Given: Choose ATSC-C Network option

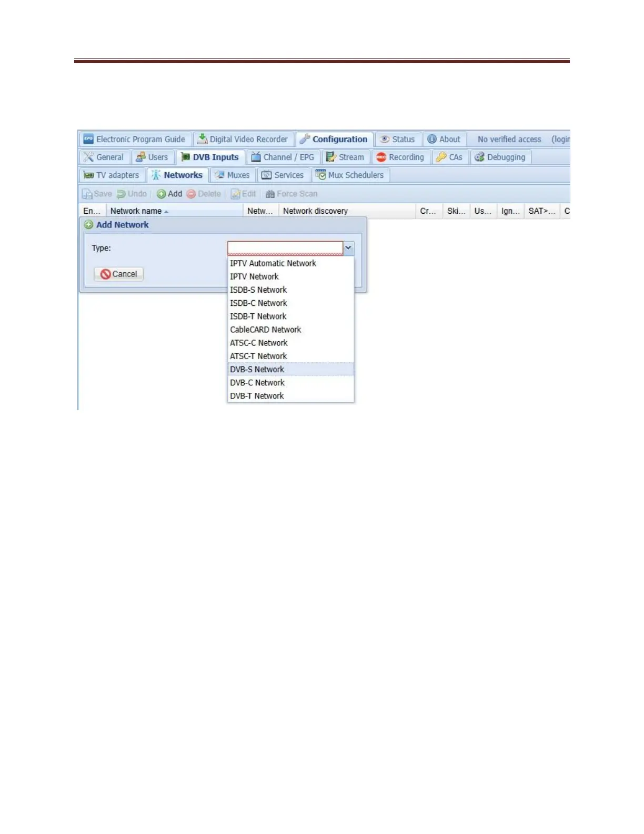Looking at the screenshot, I should coord(291,343).
